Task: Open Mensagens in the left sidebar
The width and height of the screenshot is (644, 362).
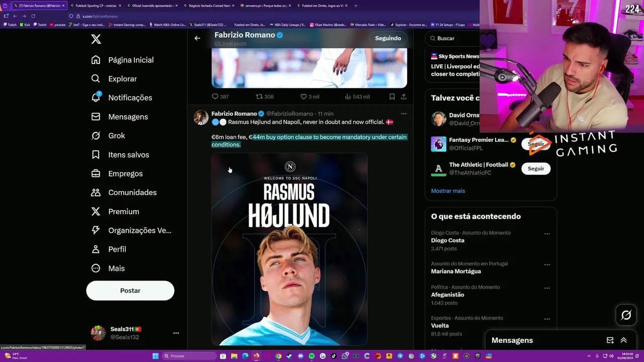Action: (119, 117)
